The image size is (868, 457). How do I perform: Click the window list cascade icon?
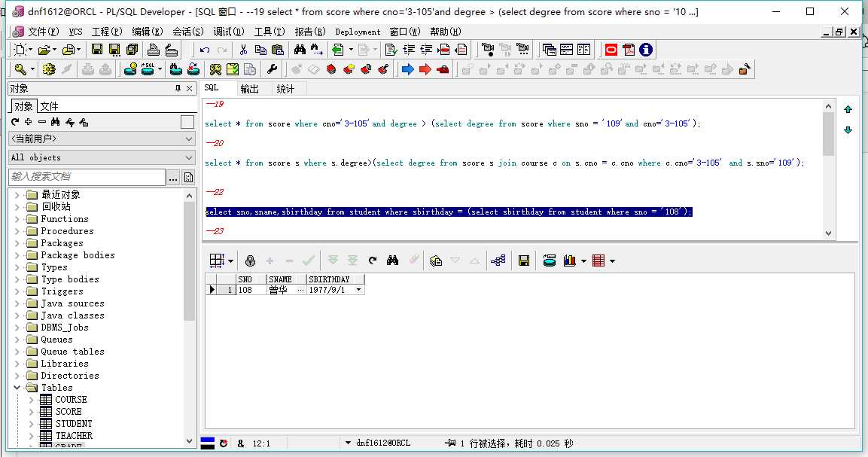(x=549, y=50)
